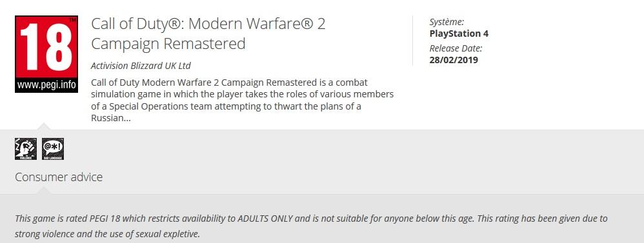
Task: Click the PEGI 18 consumer advice text
Action: 311,226
